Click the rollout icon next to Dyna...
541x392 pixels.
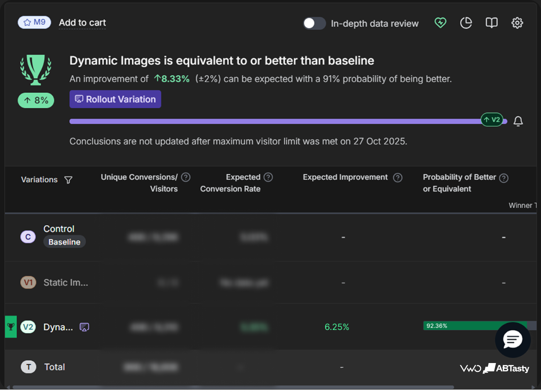84,327
